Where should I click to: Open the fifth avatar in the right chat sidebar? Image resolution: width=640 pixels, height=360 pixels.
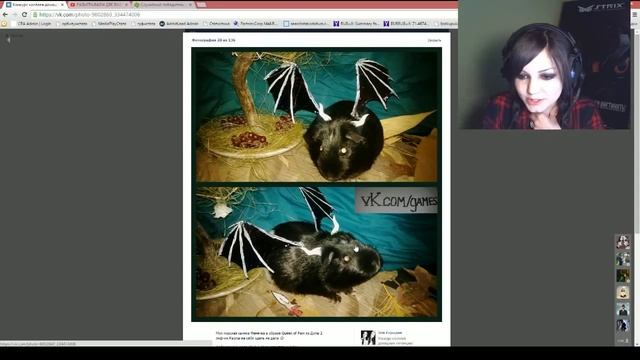click(623, 309)
